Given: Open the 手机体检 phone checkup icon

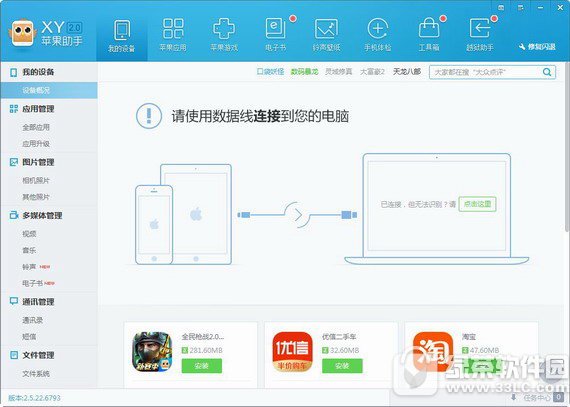Looking at the screenshot, I should (x=378, y=29).
